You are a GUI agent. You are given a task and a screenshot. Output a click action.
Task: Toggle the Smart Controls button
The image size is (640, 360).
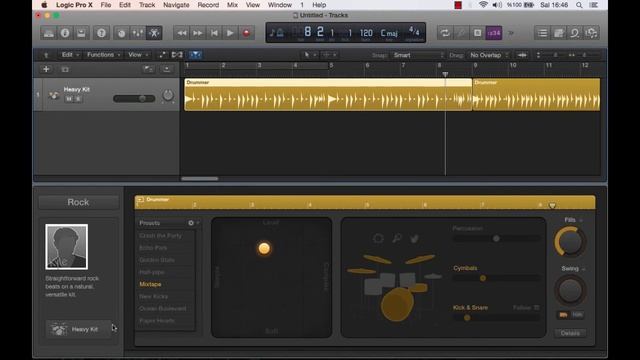pos(121,33)
